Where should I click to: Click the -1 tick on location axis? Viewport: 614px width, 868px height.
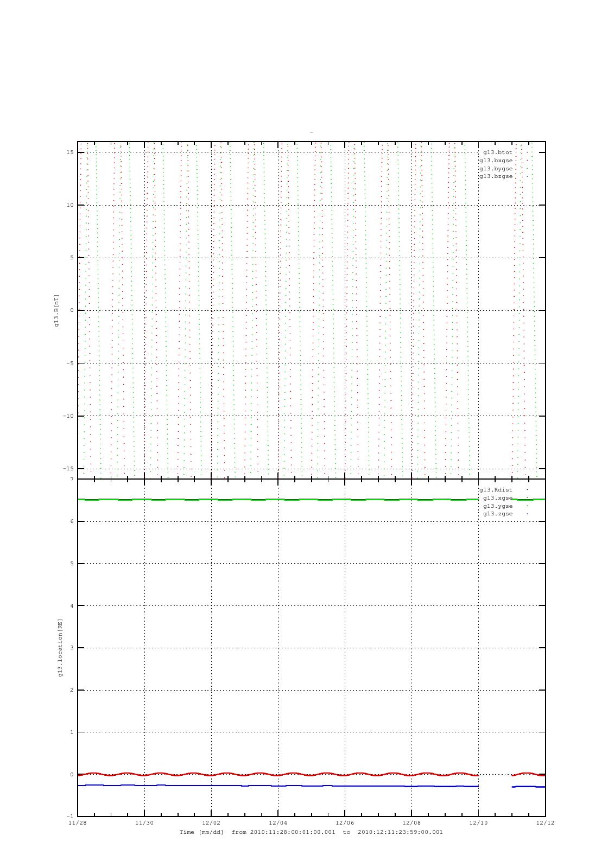(x=70, y=816)
